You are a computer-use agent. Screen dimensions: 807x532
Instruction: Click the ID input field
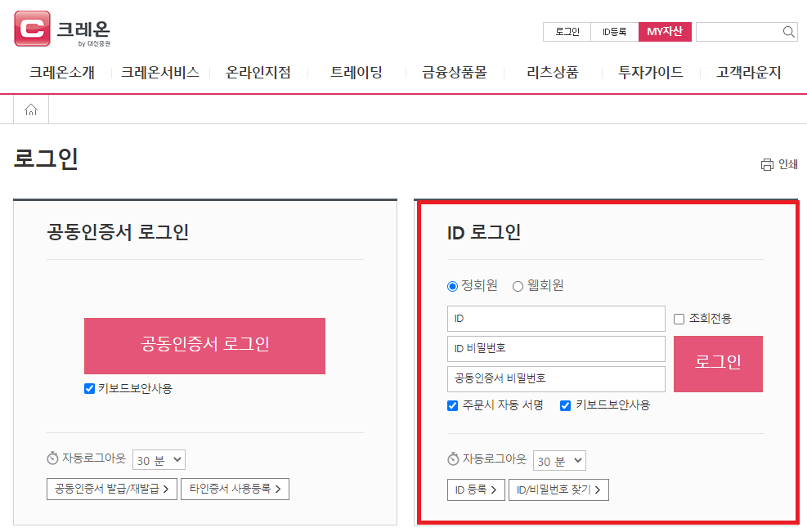click(x=556, y=319)
